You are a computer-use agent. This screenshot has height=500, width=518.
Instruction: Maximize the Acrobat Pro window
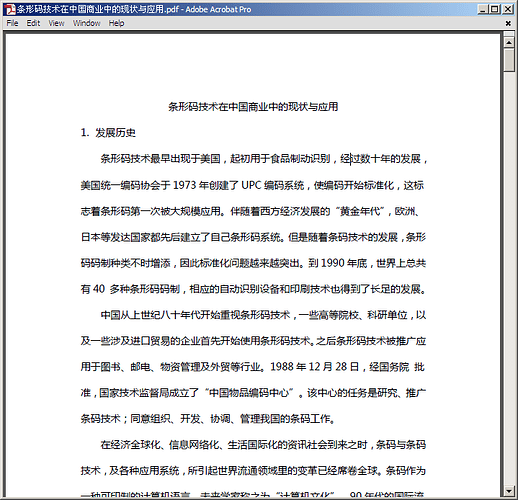click(495, 9)
